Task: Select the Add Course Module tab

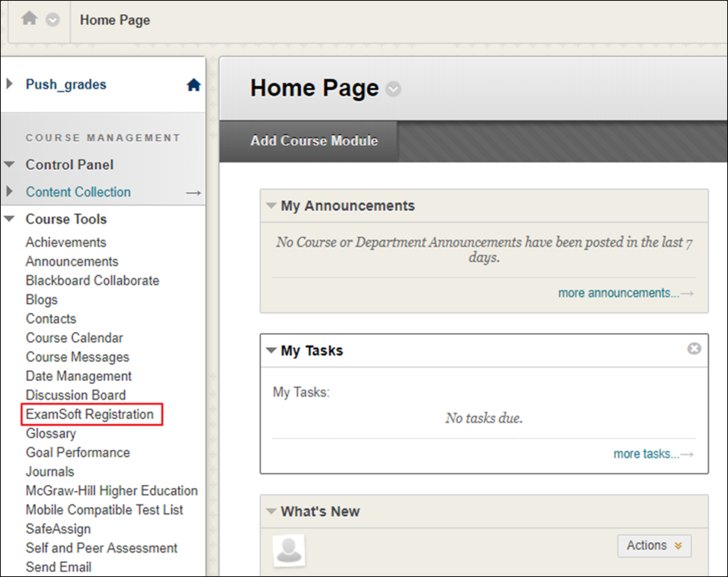Action: tap(314, 141)
